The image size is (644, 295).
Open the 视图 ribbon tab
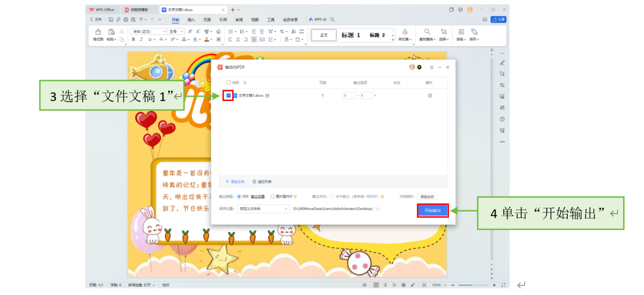(x=255, y=19)
